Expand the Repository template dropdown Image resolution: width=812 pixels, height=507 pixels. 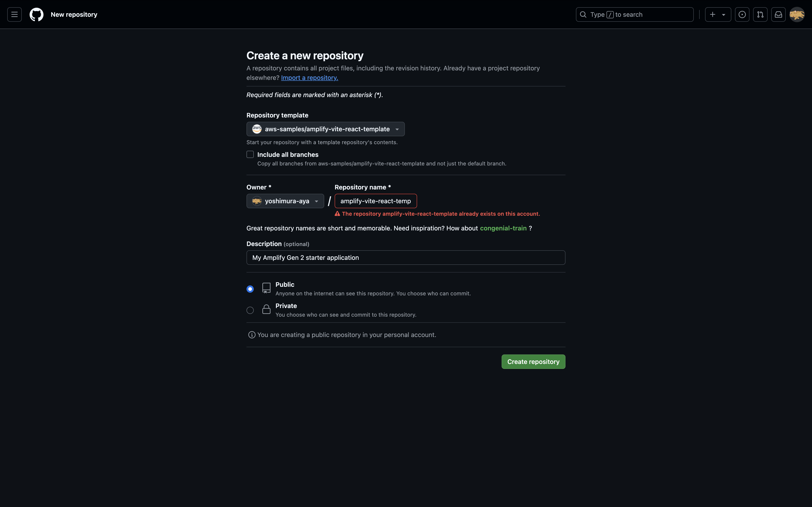point(325,129)
